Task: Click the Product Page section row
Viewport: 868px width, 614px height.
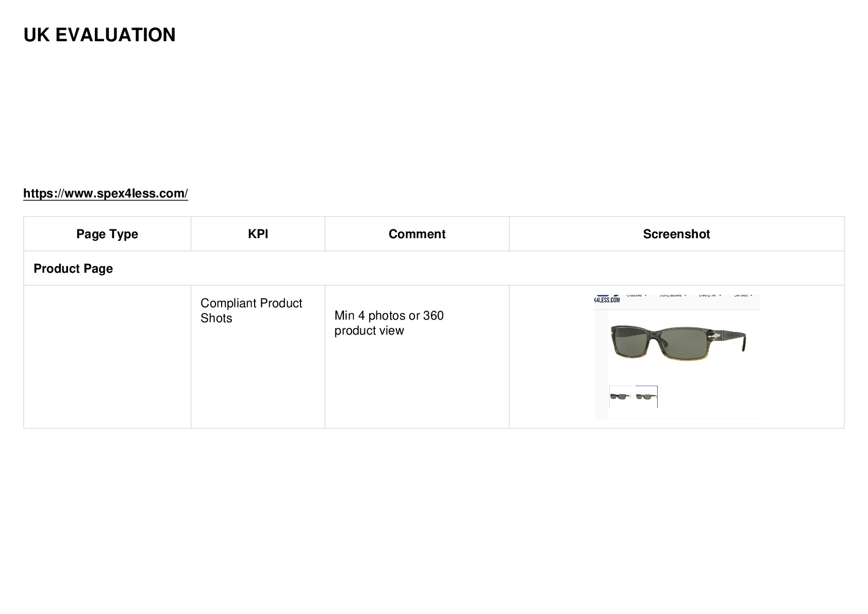Action: 434,269
